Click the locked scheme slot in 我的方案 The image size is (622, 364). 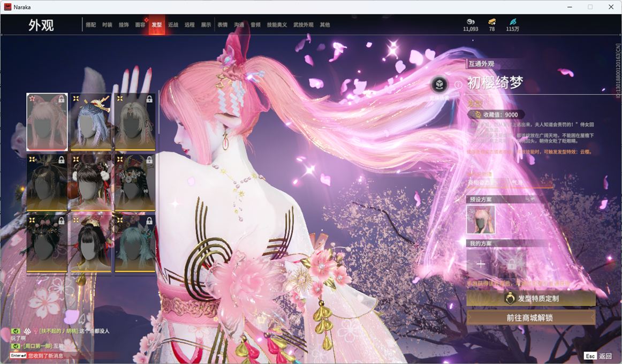[512, 264]
